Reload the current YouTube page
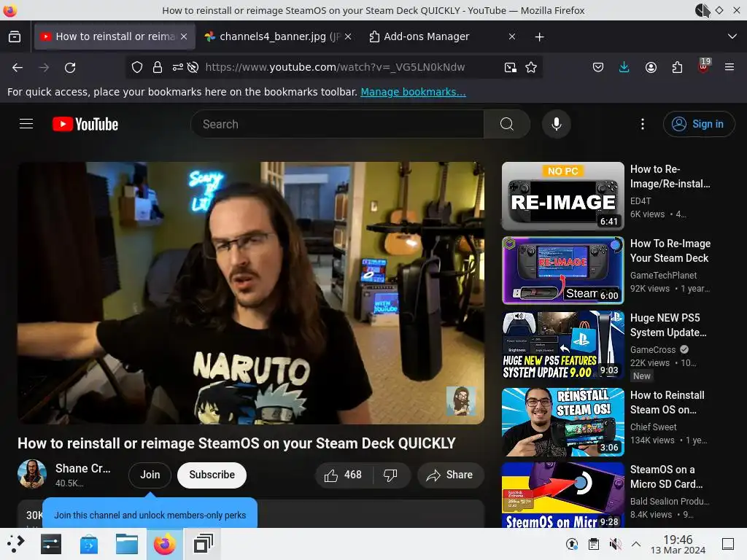 coord(70,68)
